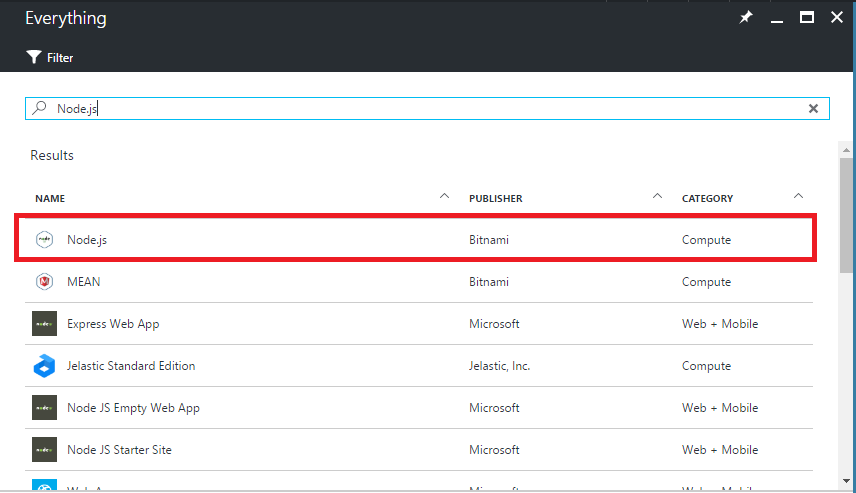The image size is (856, 493).
Task: Sort results by the NAME column arrow
Action: click(x=445, y=196)
